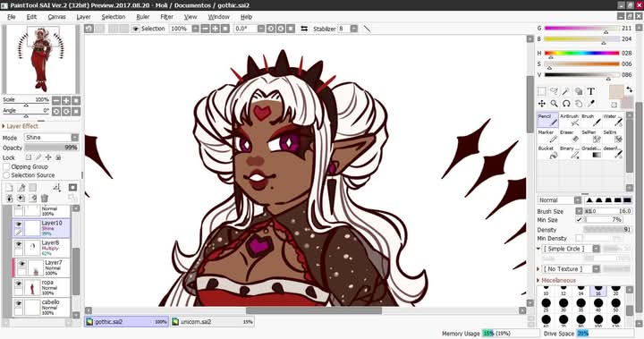The image size is (644, 339).
Task: Switch to the unicorn.sai2 document tab
Action: tap(212, 322)
